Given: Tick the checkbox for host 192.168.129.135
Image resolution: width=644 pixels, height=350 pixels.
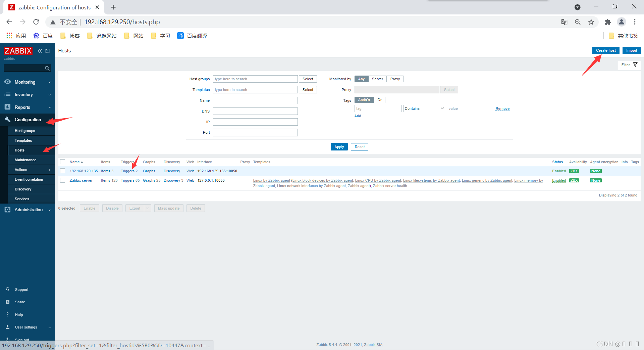Looking at the screenshot, I should (62, 171).
